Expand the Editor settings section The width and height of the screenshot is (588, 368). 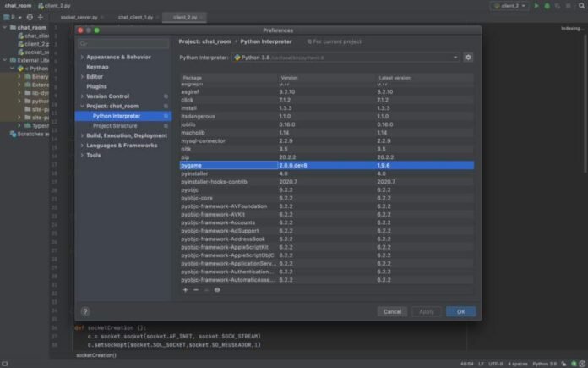pos(82,77)
